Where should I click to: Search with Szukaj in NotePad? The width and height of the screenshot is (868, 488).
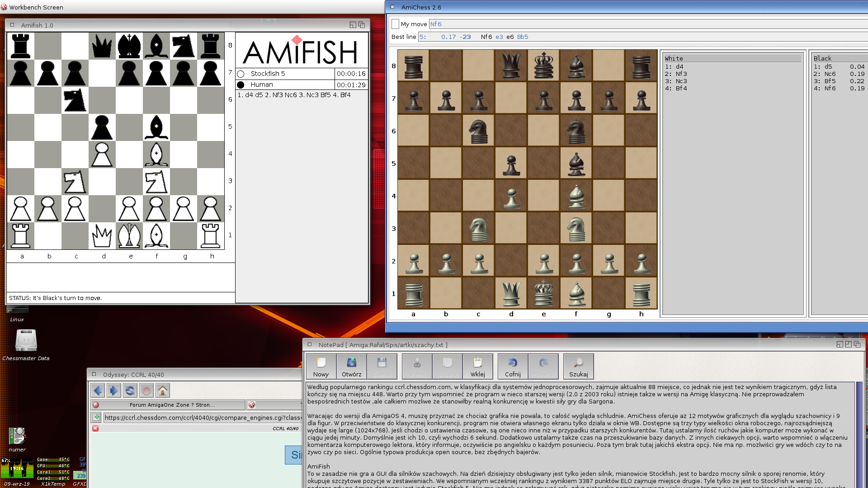[578, 366]
